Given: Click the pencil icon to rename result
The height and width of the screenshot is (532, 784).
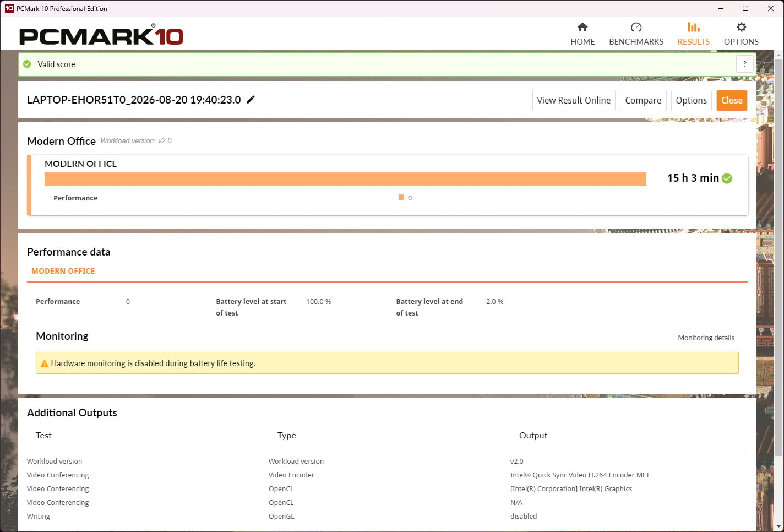Looking at the screenshot, I should 251,100.
